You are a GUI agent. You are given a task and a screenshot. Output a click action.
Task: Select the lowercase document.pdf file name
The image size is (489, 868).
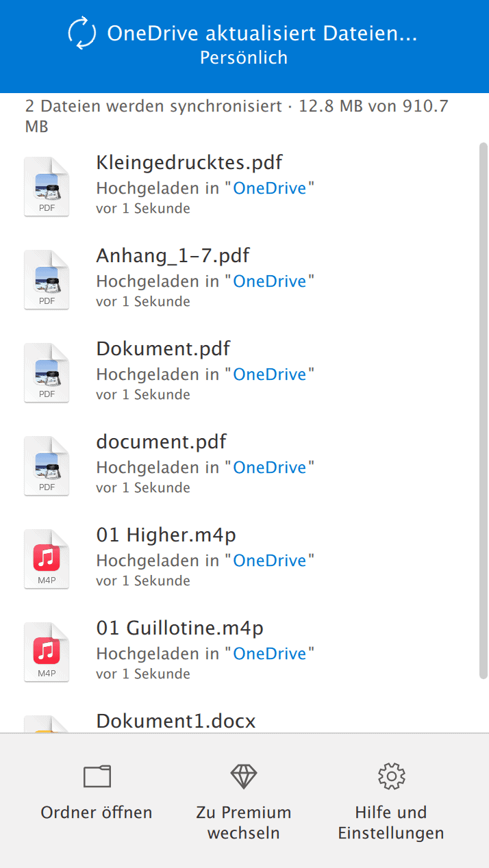(161, 442)
